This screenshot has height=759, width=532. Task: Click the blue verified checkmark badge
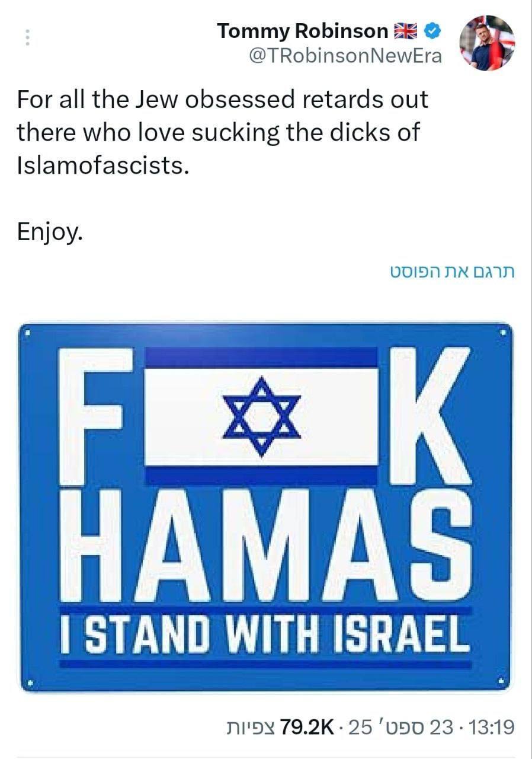tap(434, 31)
